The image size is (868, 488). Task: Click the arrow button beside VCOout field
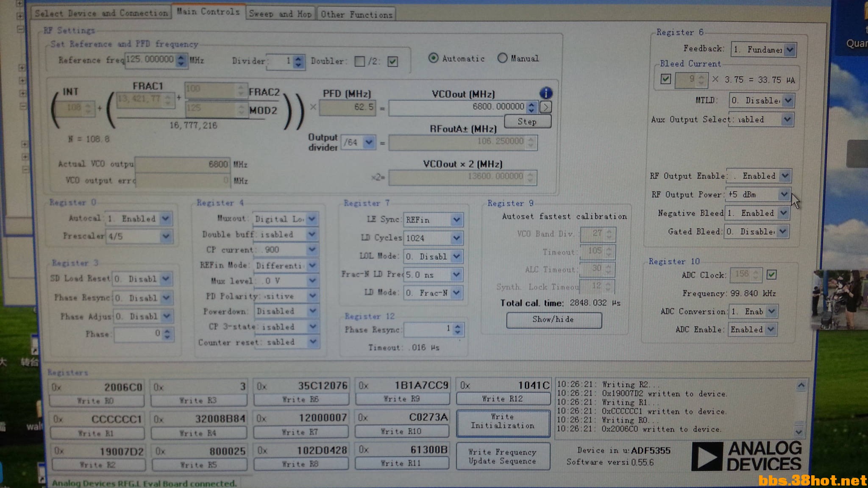[x=545, y=107]
